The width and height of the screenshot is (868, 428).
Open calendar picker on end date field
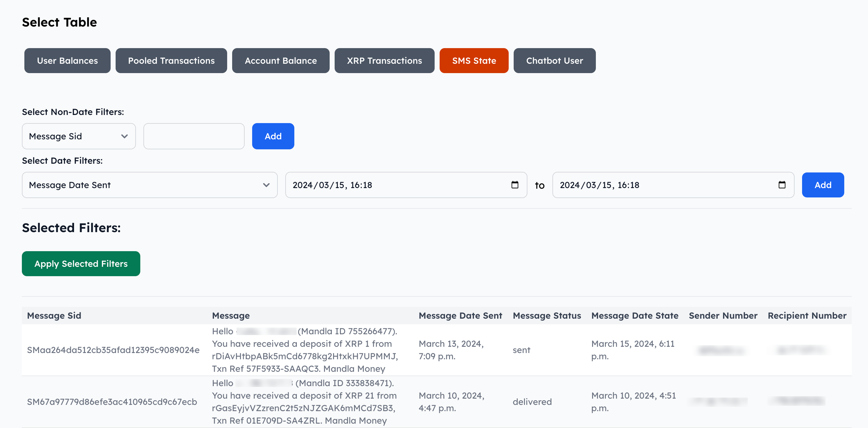point(782,185)
